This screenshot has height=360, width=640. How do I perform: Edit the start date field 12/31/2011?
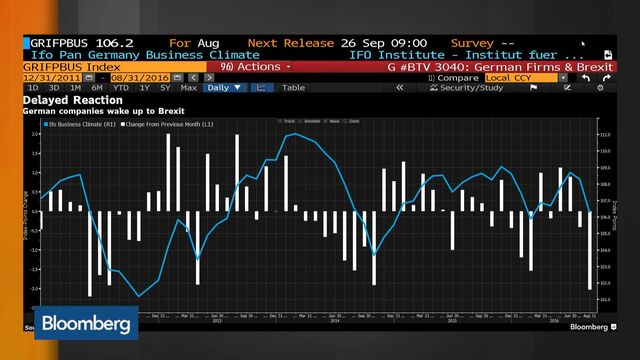click(x=52, y=78)
